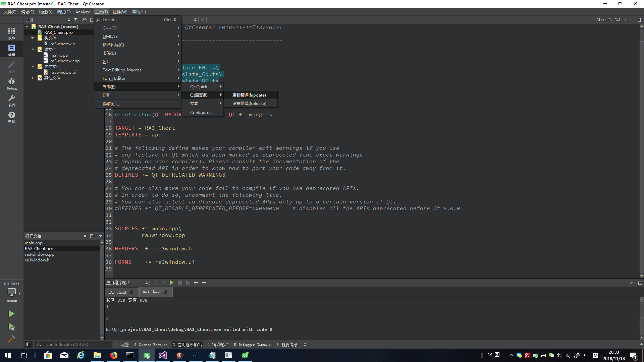Re-run the application from the output pane toolbar
The height and width of the screenshot is (362, 644).
tap(172, 283)
